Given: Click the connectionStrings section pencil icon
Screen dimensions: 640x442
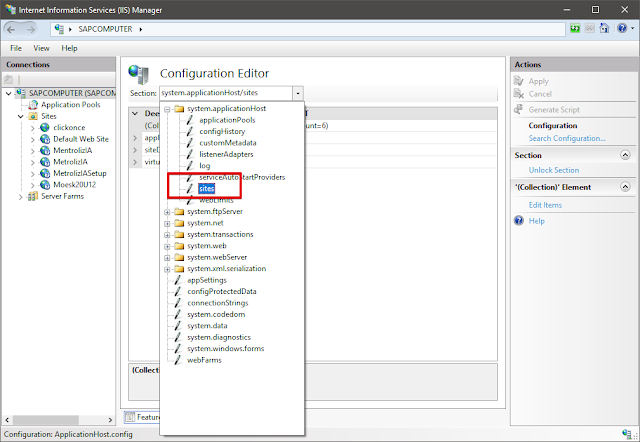Looking at the screenshot, I should pos(178,303).
